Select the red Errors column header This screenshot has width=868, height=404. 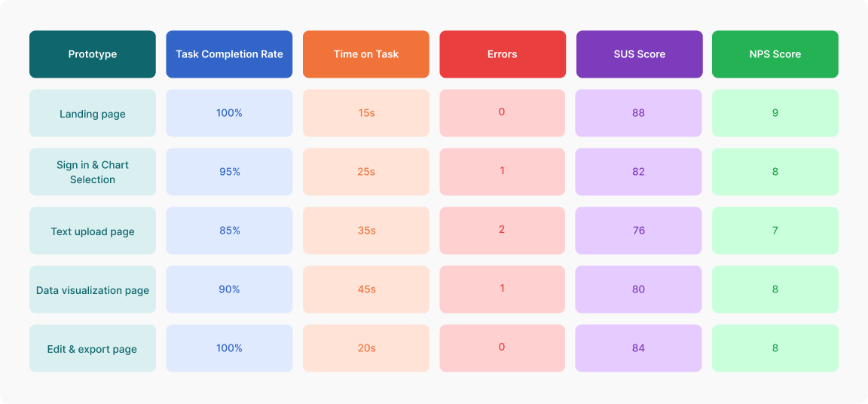click(503, 54)
